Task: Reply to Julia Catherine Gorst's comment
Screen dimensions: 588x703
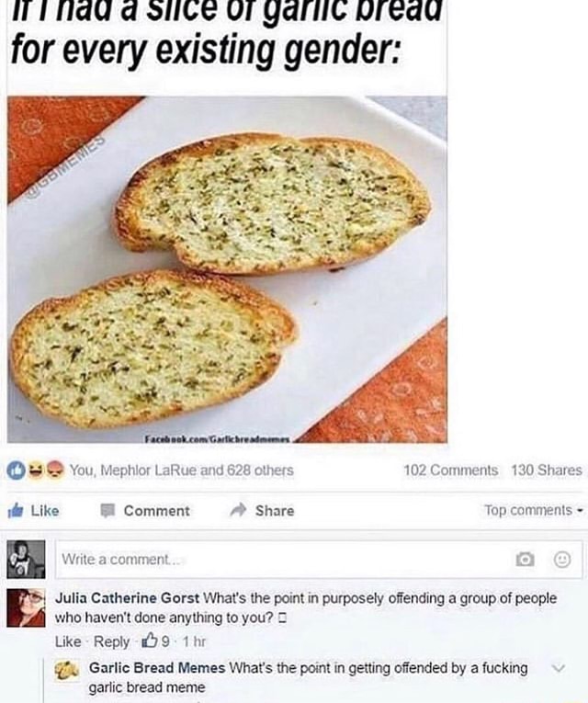Action: (111, 641)
